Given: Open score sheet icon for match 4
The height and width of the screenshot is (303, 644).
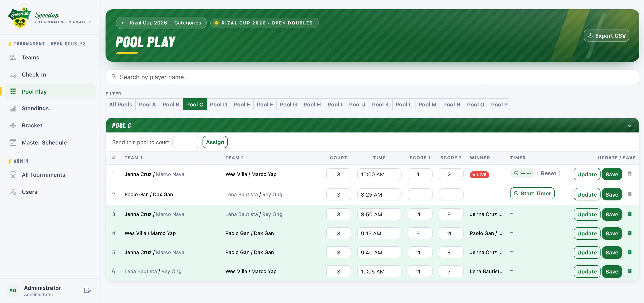Looking at the screenshot, I should [629, 233].
